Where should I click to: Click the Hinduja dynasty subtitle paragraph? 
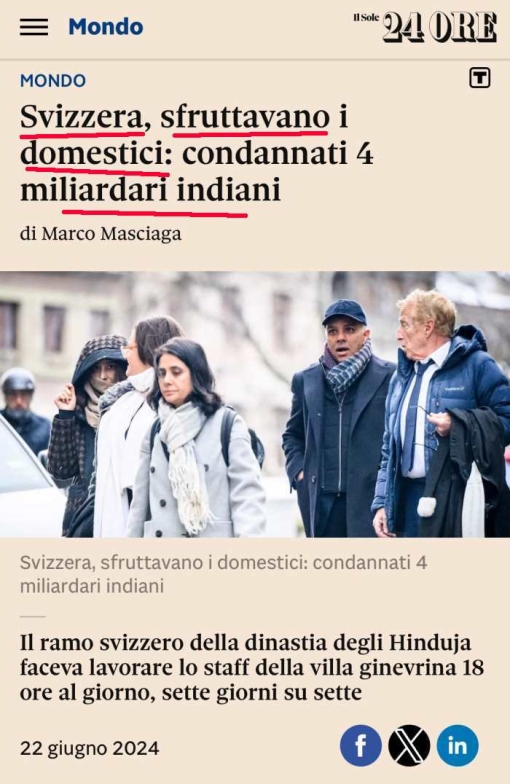coord(252,668)
